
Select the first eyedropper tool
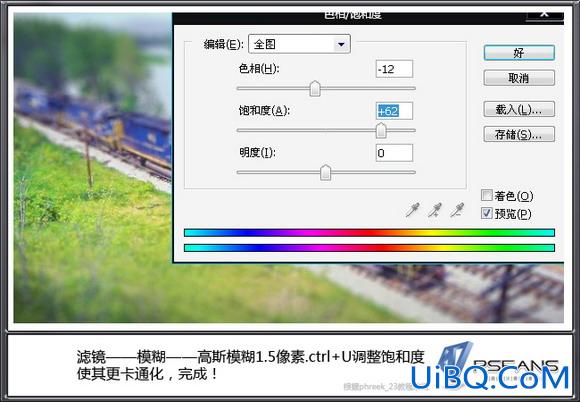click(412, 209)
